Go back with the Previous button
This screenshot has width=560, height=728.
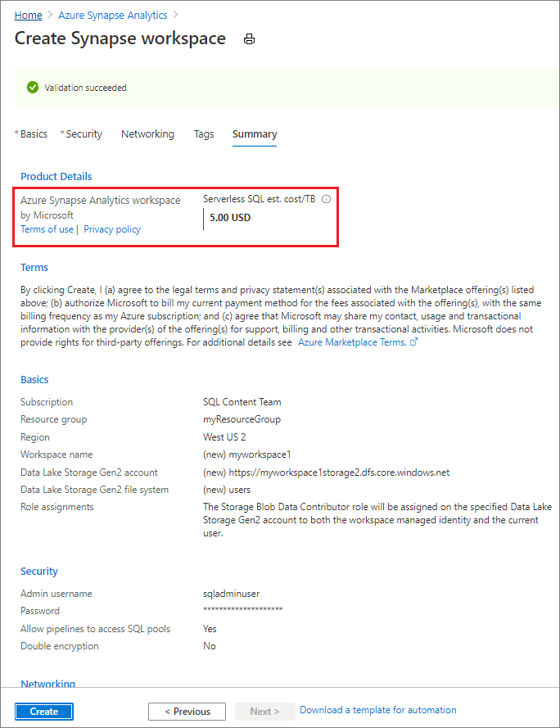click(187, 712)
